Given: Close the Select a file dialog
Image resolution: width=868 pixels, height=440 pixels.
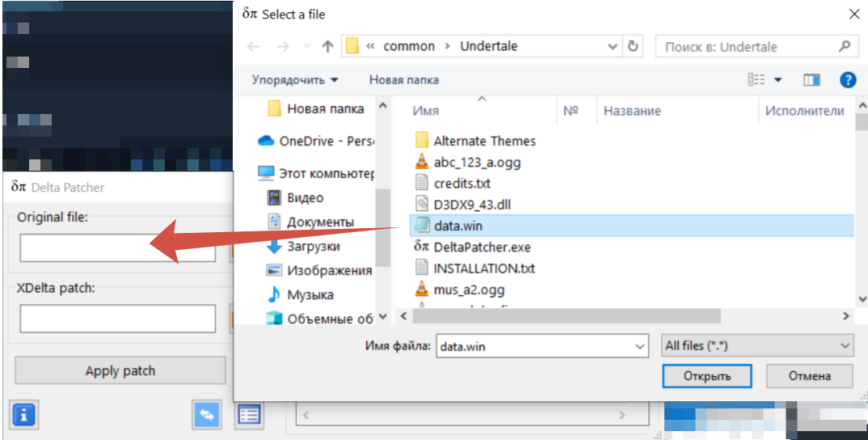Looking at the screenshot, I should [x=854, y=14].
